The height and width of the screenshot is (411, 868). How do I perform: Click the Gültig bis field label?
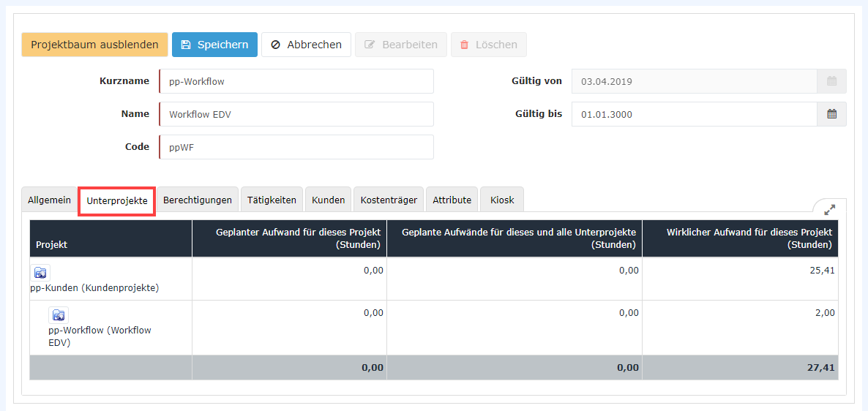[537, 114]
